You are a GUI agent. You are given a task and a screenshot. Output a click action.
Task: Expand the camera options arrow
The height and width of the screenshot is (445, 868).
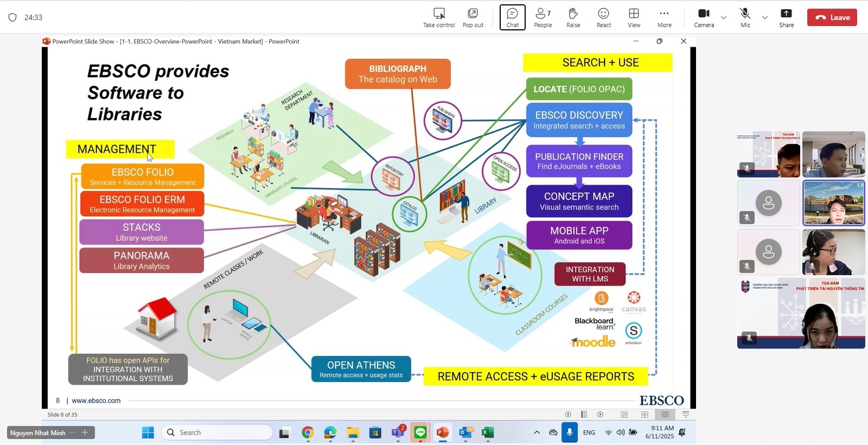724,17
